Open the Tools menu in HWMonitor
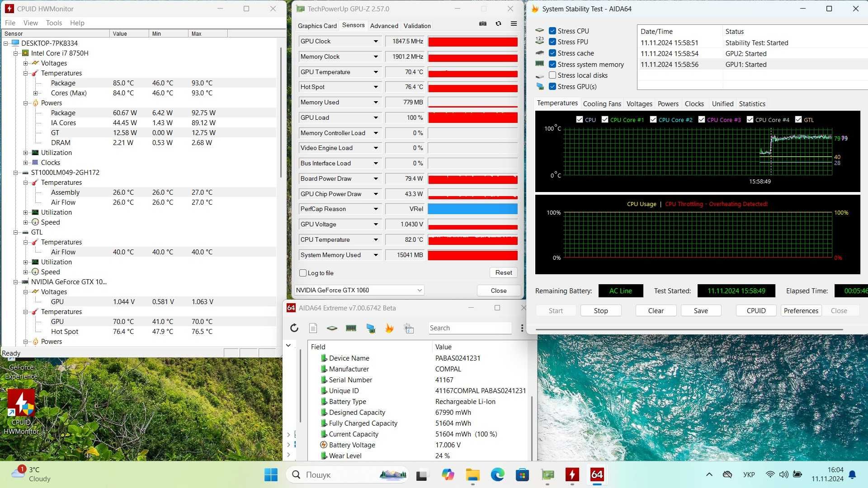Viewport: 868px width, 488px height. (x=54, y=23)
